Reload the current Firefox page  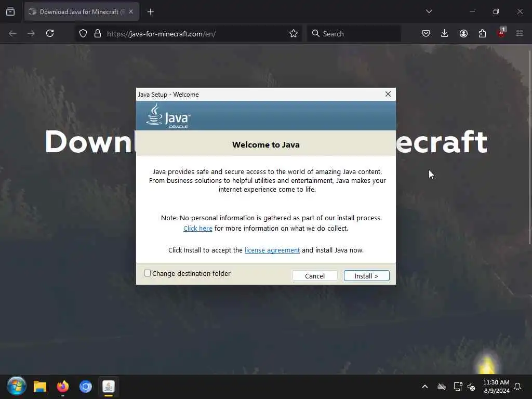pos(50,33)
